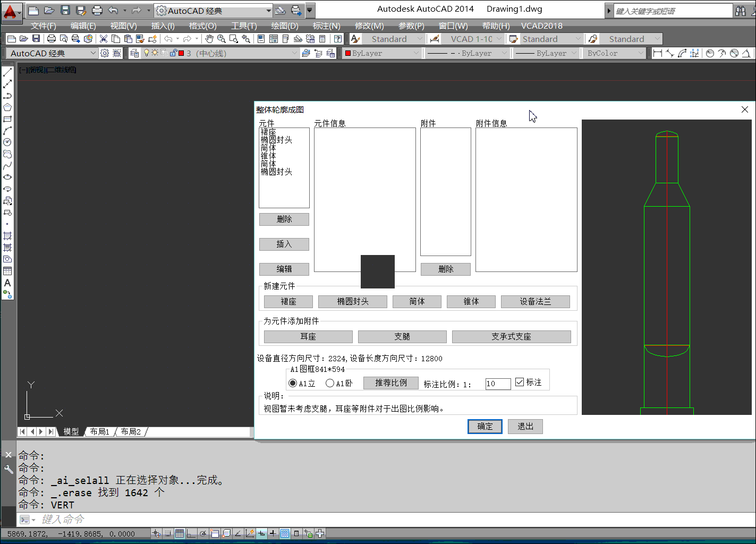Click the Workspace Settings gear icon
756x544 pixels.
pos(105,53)
